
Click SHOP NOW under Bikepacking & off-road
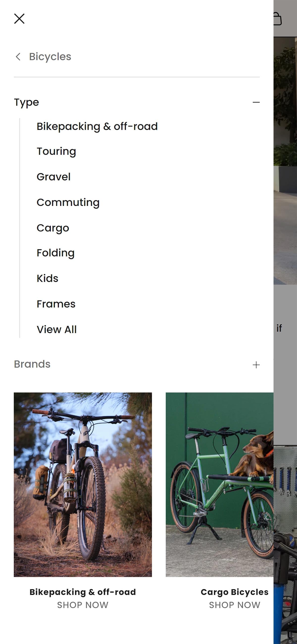point(83,605)
